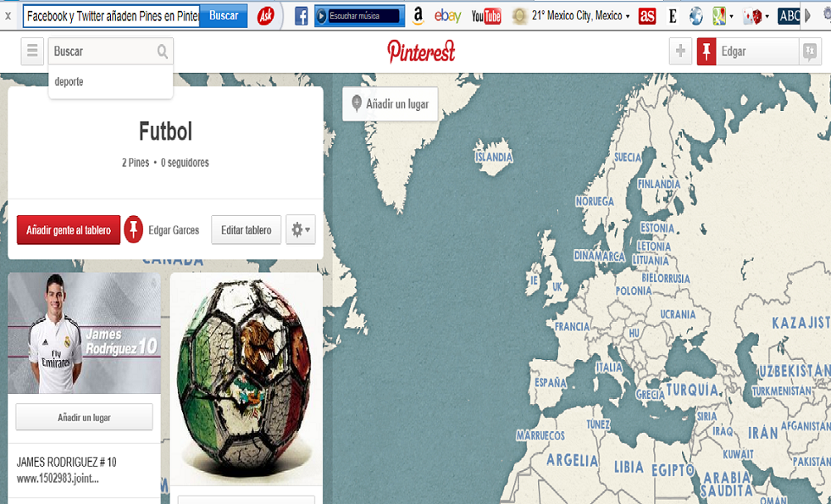Open the James Rodríguez pin thumbnail

point(84,334)
